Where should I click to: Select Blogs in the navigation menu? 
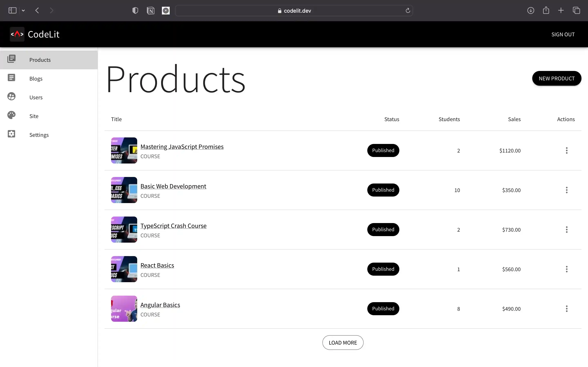pos(36,78)
